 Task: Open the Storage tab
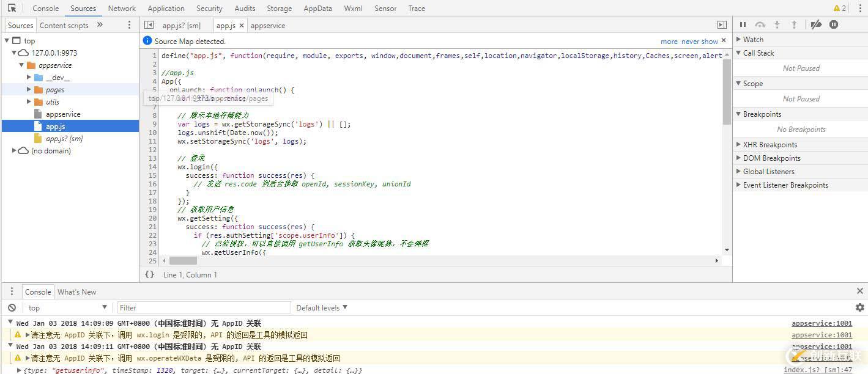point(279,9)
